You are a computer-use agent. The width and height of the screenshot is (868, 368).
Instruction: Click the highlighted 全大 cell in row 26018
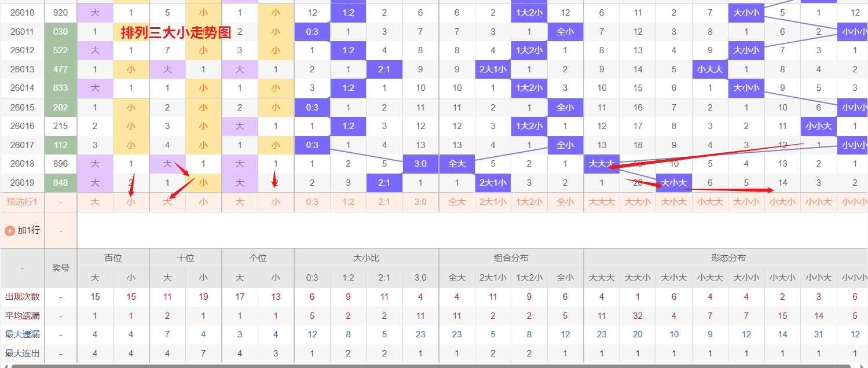[456, 164]
